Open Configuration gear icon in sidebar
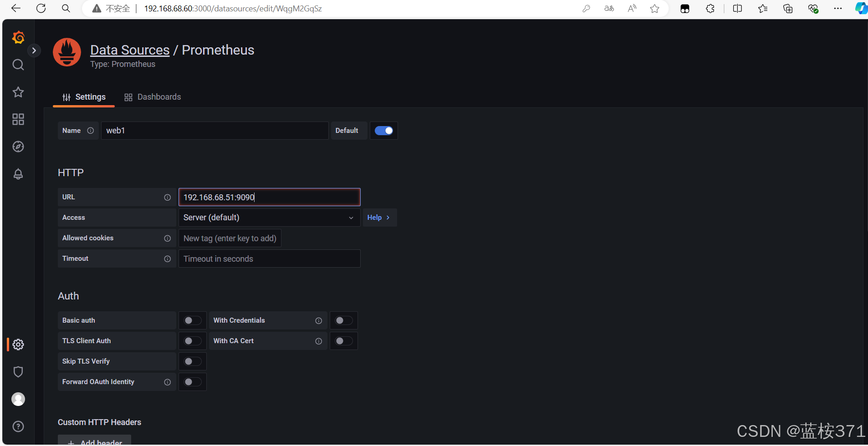868x446 pixels. pyautogui.click(x=18, y=345)
